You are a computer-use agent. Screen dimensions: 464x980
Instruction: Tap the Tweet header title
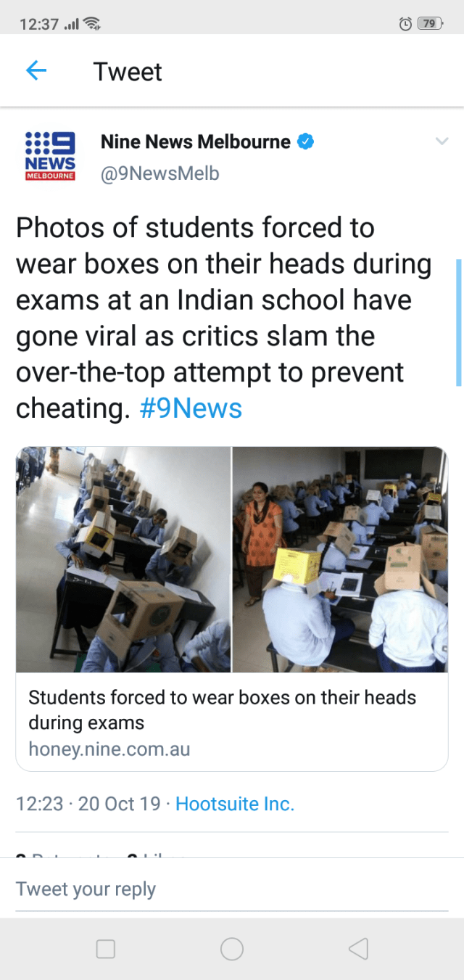128,72
